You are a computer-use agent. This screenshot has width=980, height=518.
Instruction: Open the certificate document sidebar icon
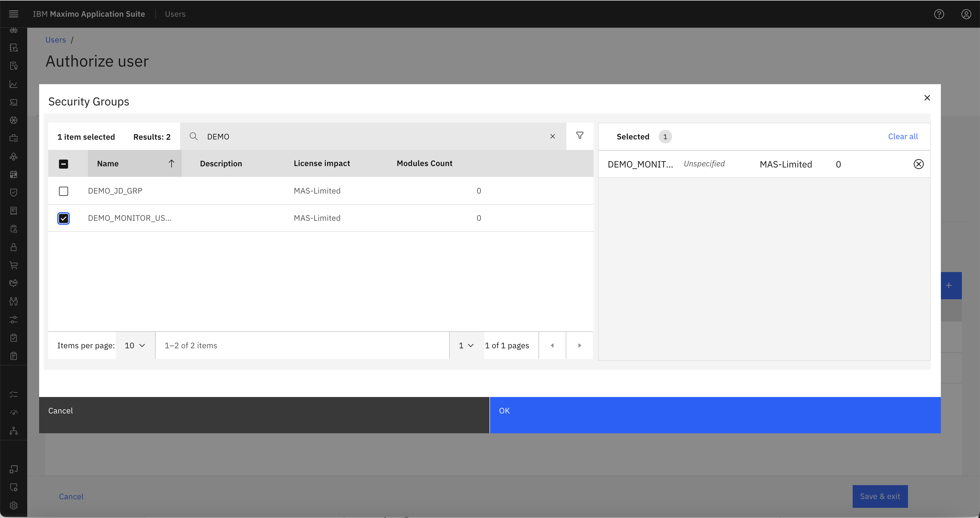[x=14, y=66]
